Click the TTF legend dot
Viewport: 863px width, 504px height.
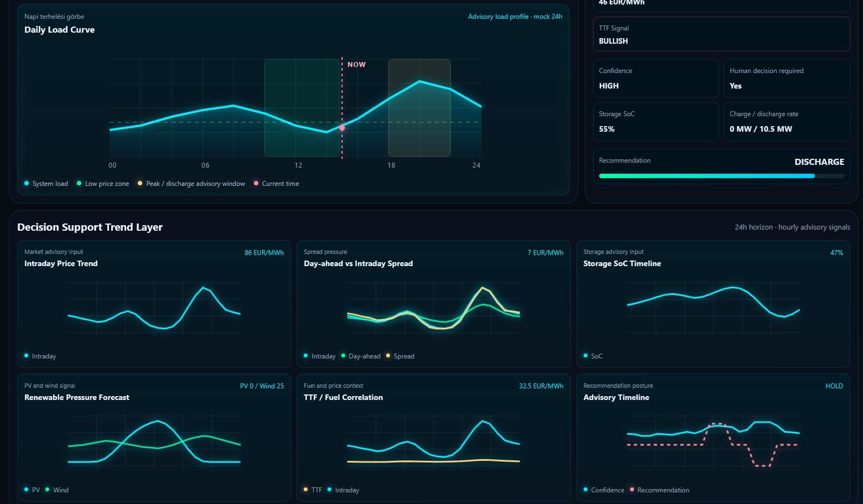(x=306, y=490)
